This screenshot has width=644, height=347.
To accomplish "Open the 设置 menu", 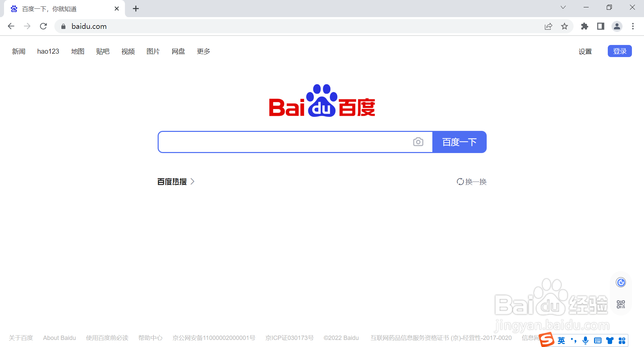I will [585, 51].
